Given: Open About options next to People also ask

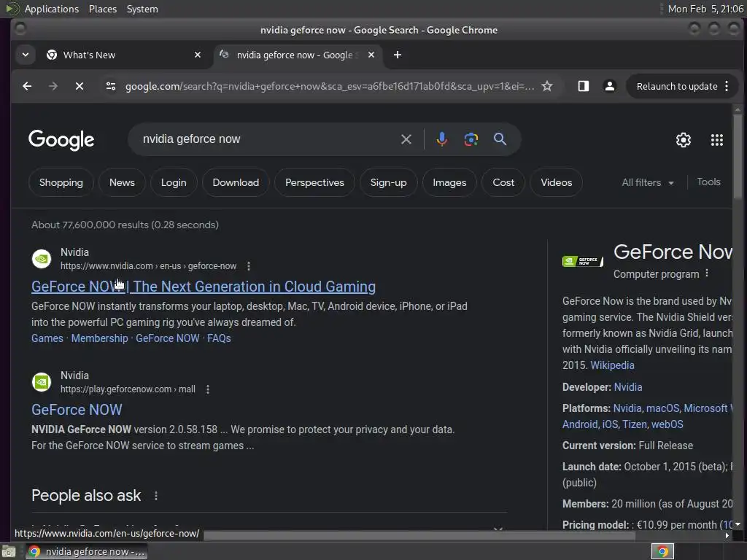Looking at the screenshot, I should [x=156, y=496].
